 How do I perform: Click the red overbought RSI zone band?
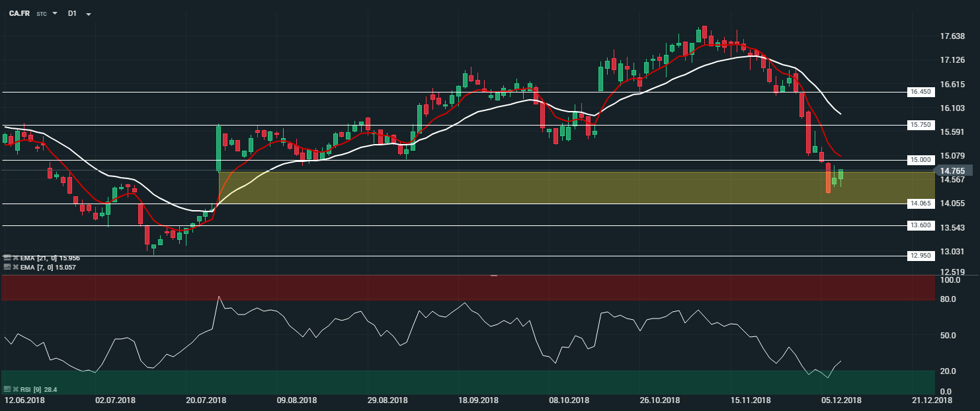pos(468,288)
